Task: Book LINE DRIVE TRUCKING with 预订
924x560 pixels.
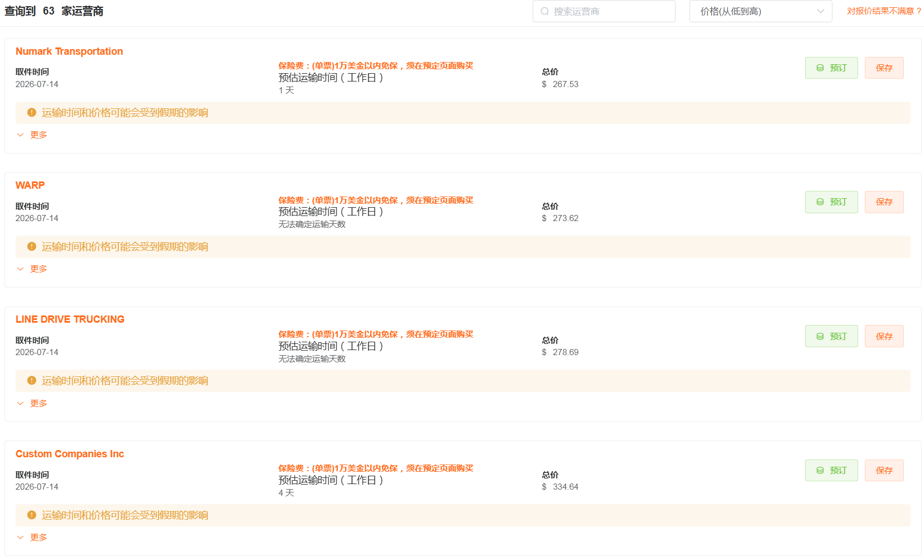Action: click(x=831, y=336)
